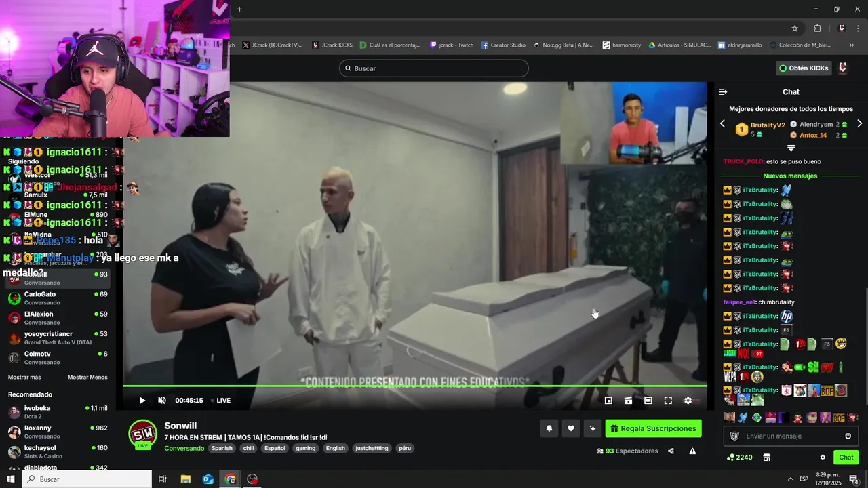Image resolution: width=868 pixels, height=488 pixels.
Task: Open the chat emote picker
Action: 848,436
